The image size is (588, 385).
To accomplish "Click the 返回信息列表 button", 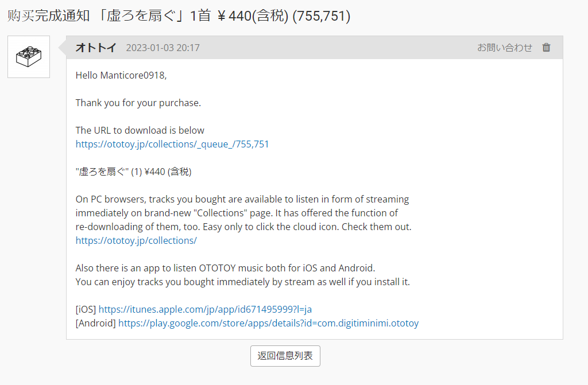I will tap(285, 356).
